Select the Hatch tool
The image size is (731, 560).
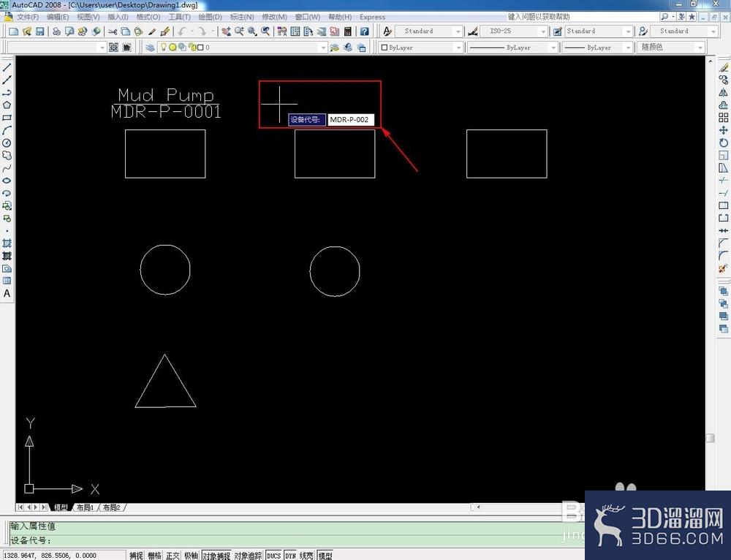click(7, 243)
